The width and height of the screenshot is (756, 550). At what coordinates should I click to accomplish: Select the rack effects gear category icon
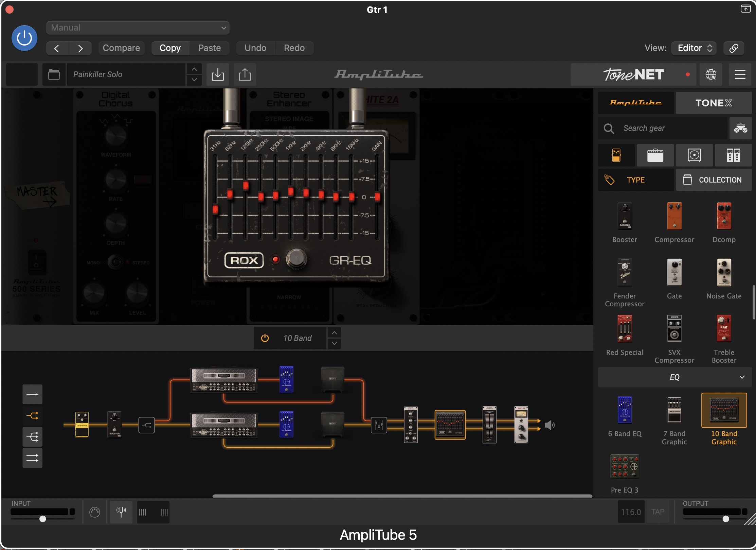pyautogui.click(x=733, y=155)
